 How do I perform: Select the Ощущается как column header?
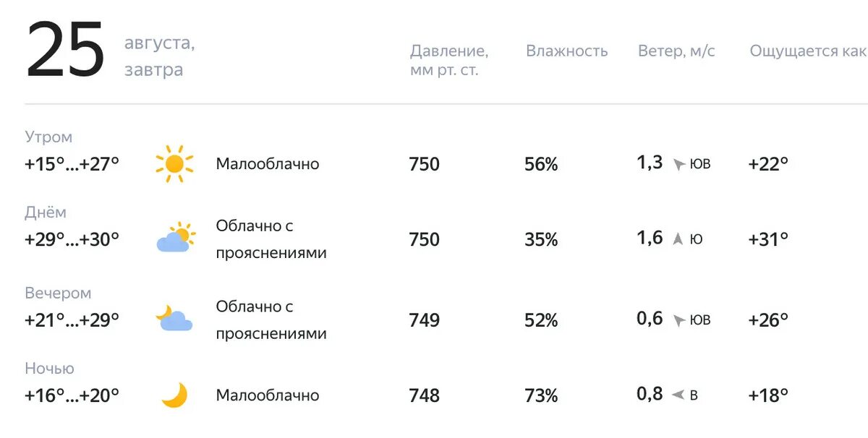[x=808, y=51]
